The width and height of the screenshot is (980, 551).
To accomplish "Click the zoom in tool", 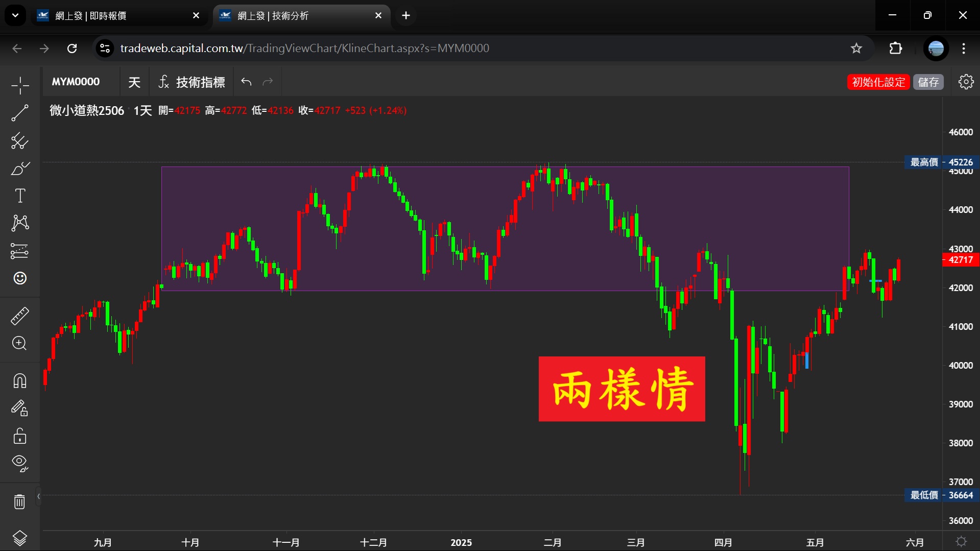I will coord(20,343).
